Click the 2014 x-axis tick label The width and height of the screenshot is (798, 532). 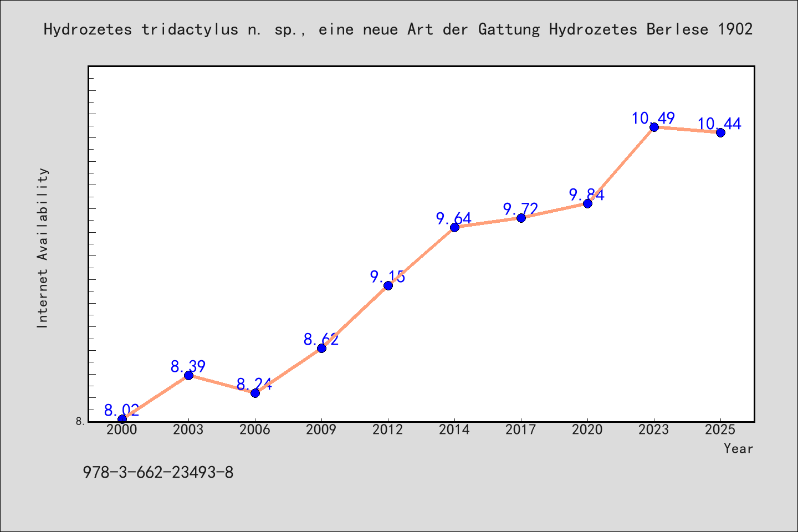coord(454,429)
